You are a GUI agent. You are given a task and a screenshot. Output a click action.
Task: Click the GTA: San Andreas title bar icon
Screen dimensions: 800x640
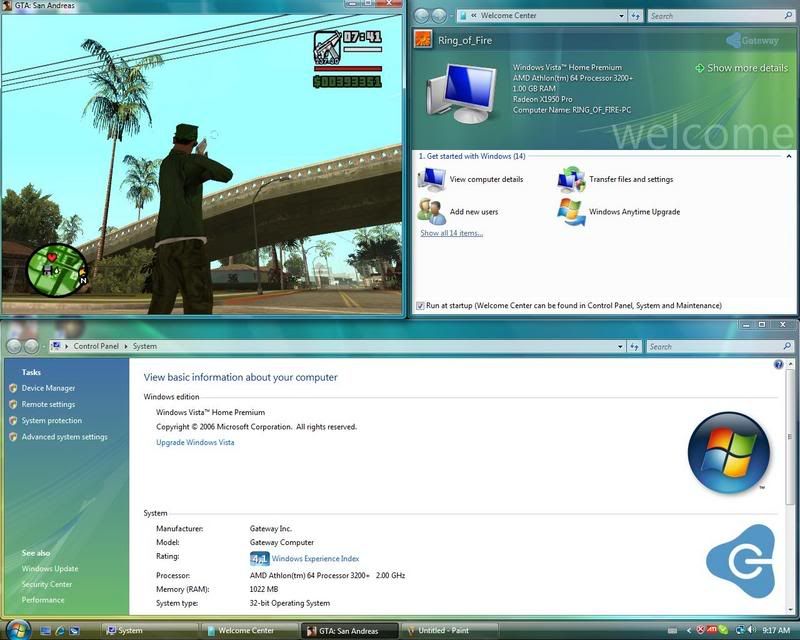7,6
